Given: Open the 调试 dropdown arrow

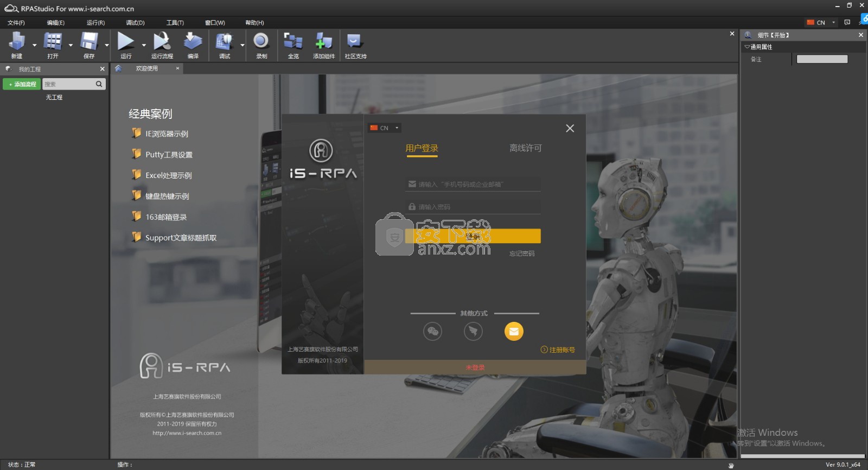Looking at the screenshot, I should pos(242,45).
